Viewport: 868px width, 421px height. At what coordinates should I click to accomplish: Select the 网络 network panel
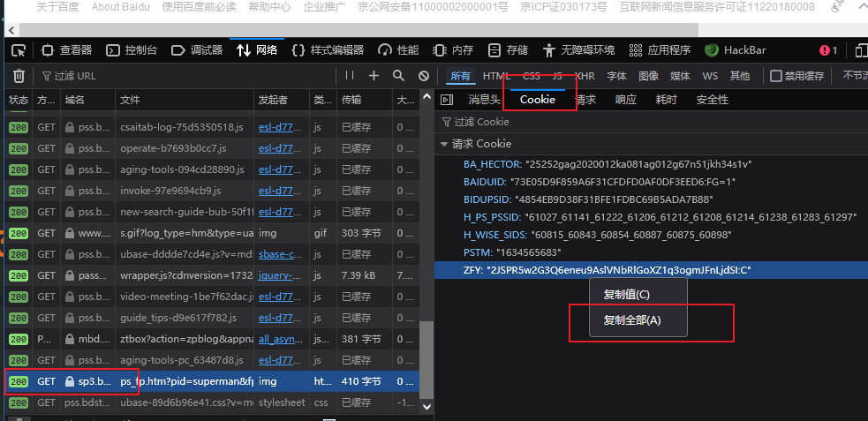coord(257,50)
